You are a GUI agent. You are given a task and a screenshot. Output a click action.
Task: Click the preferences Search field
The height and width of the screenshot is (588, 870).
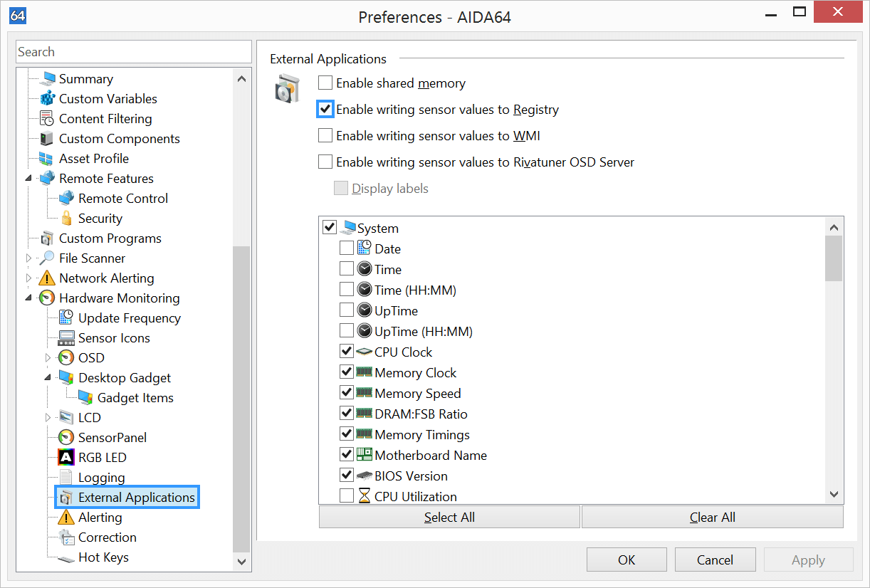pyautogui.click(x=134, y=52)
